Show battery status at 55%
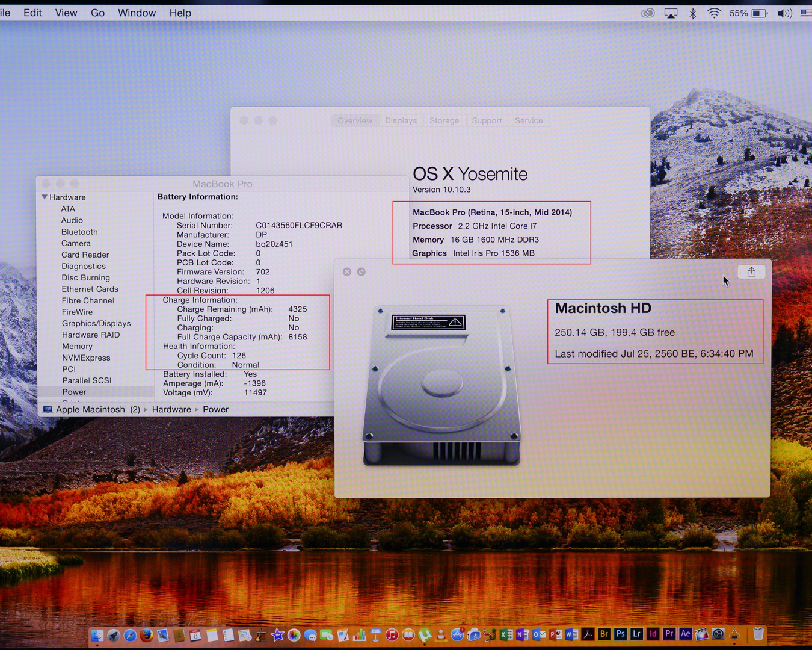Image resolution: width=812 pixels, height=650 pixels. pyautogui.click(x=748, y=13)
